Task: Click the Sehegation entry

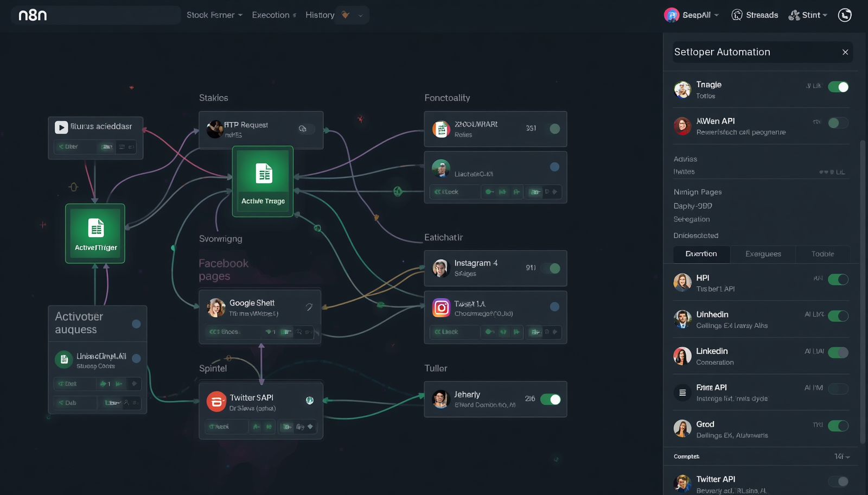Action: [692, 219]
